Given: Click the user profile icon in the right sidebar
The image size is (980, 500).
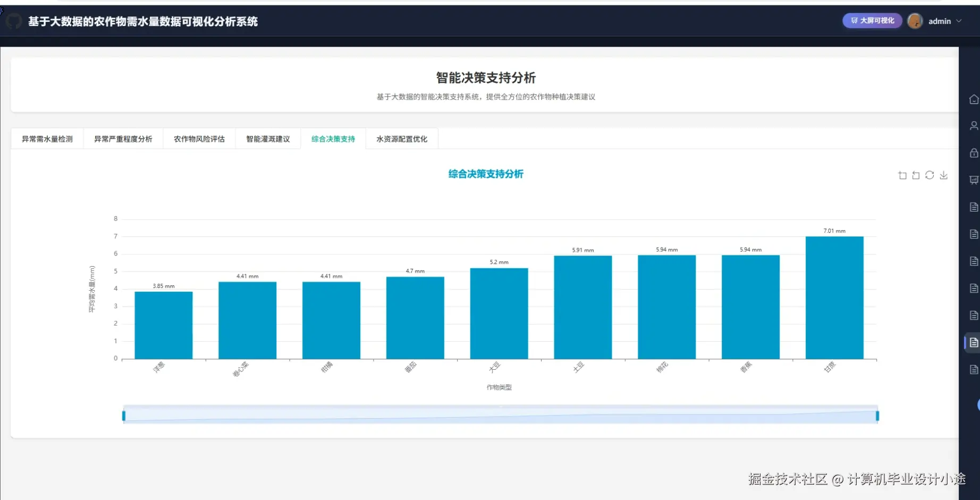Looking at the screenshot, I should (x=973, y=126).
